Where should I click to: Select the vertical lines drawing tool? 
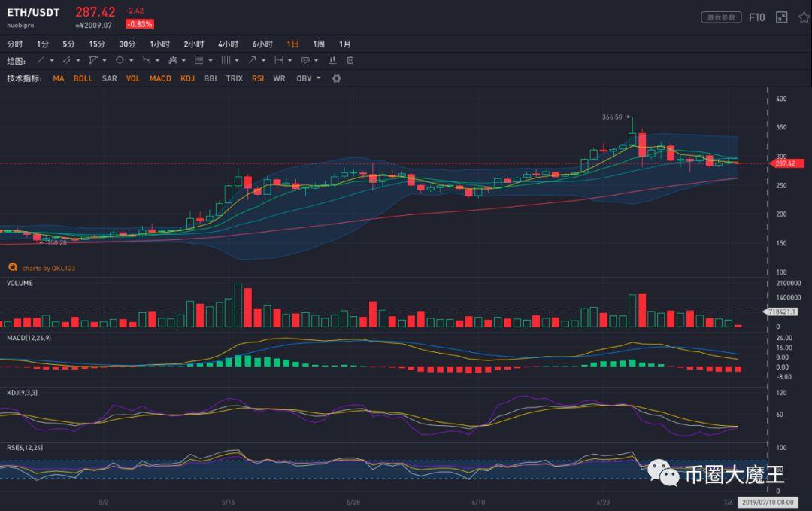click(x=226, y=60)
